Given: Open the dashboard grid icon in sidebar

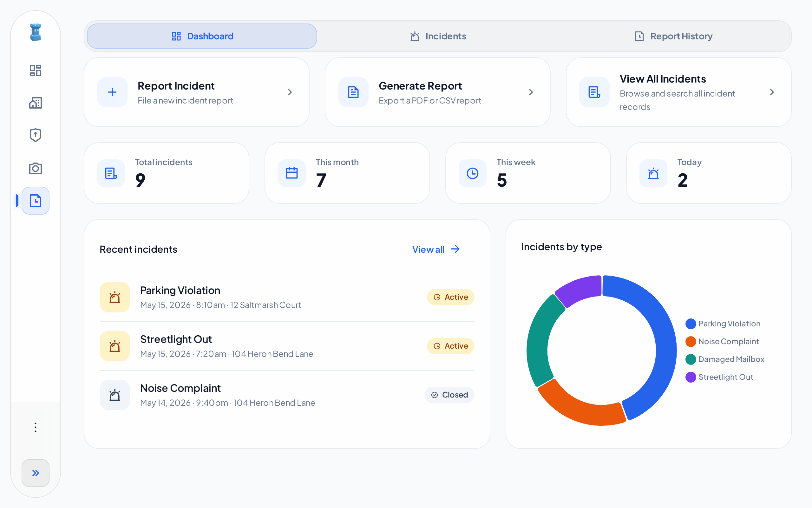Looking at the screenshot, I should point(36,70).
